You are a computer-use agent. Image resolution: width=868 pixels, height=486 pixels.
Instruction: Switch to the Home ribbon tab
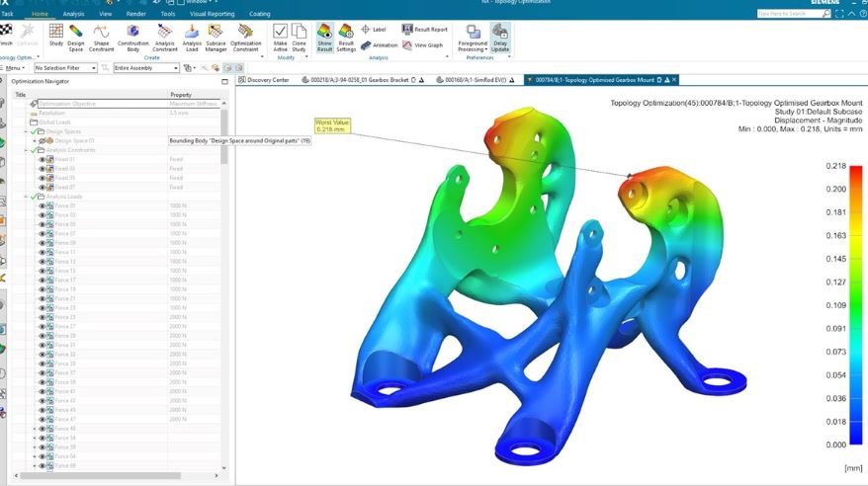pos(40,13)
